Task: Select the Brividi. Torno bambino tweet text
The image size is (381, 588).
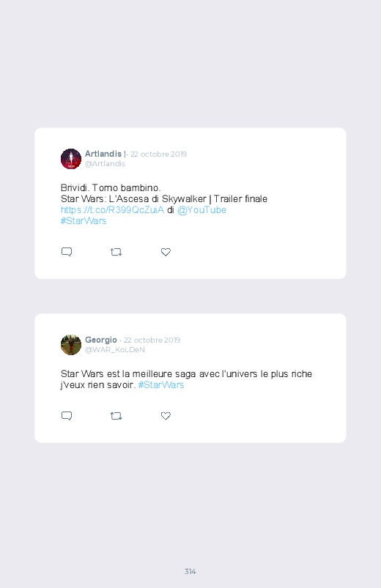Action: pyautogui.click(x=111, y=188)
